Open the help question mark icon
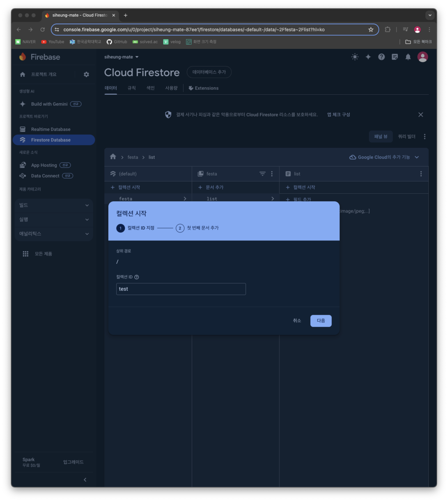448x501 pixels. [x=381, y=57]
